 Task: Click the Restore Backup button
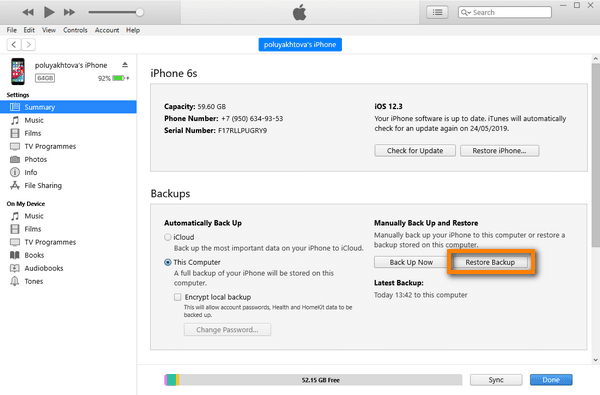point(490,262)
